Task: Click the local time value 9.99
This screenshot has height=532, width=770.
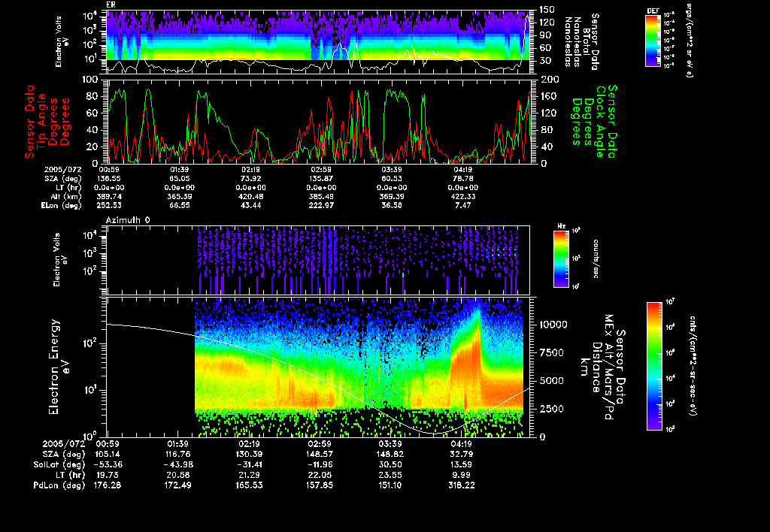Action: click(x=463, y=475)
